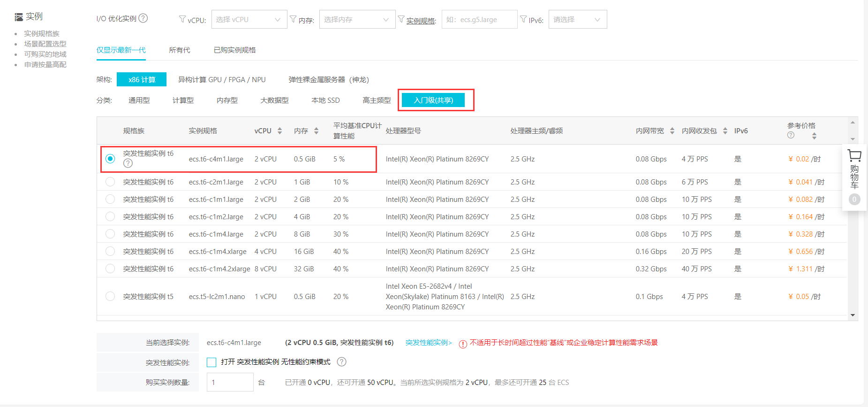Viewport: 868px width, 407px height.
Task: Click the 实例规格 filter funnel icon
Action: [401, 19]
